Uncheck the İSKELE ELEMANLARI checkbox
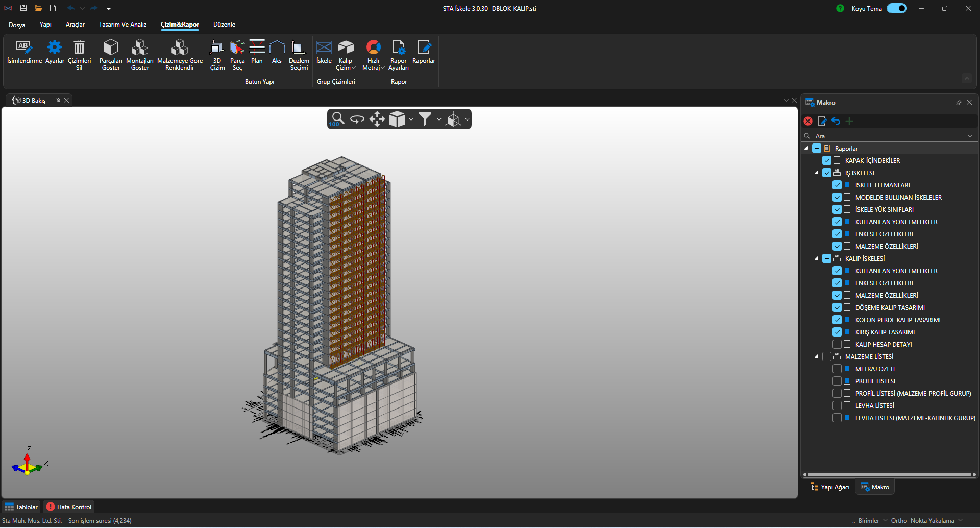The height and width of the screenshot is (528, 980). tap(837, 185)
